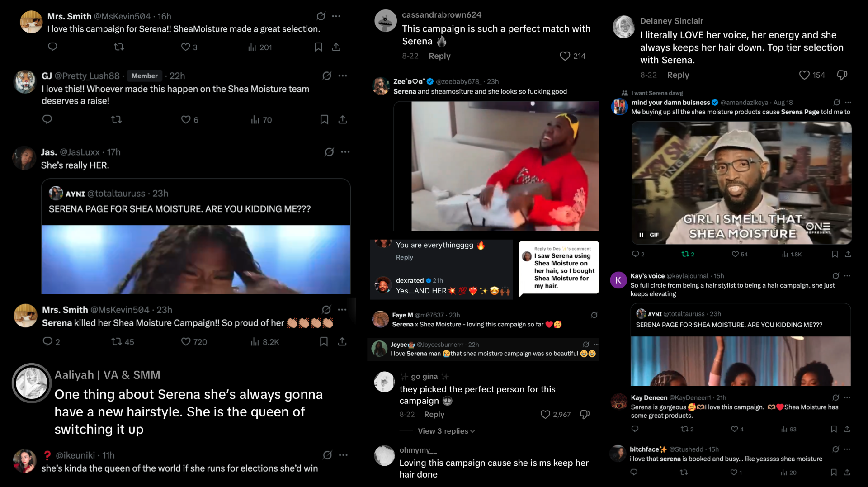The image size is (868, 487).
Task: Expand View 3 replies under go gina
Action: click(x=446, y=431)
